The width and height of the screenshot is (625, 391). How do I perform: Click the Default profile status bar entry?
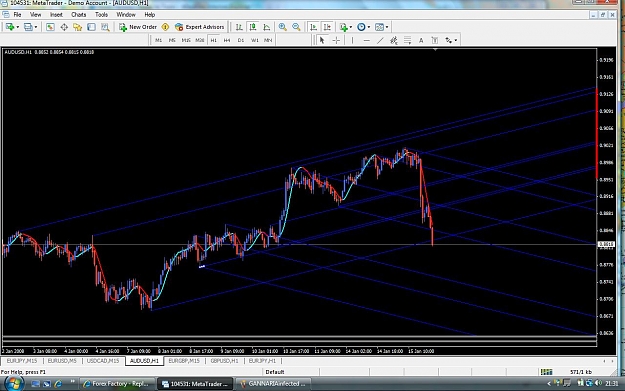tap(275, 372)
